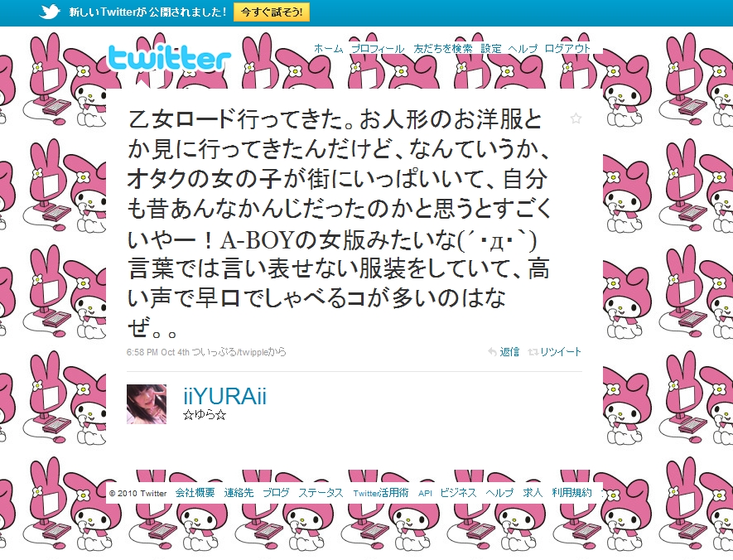Open 利用規約 terms link

pos(571,493)
